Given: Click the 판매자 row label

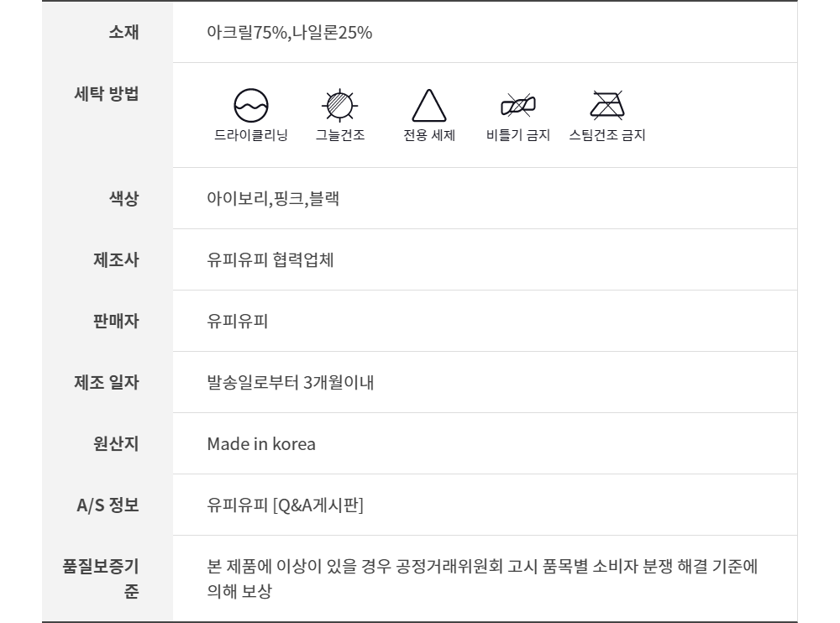Looking at the screenshot, I should 116,321.
